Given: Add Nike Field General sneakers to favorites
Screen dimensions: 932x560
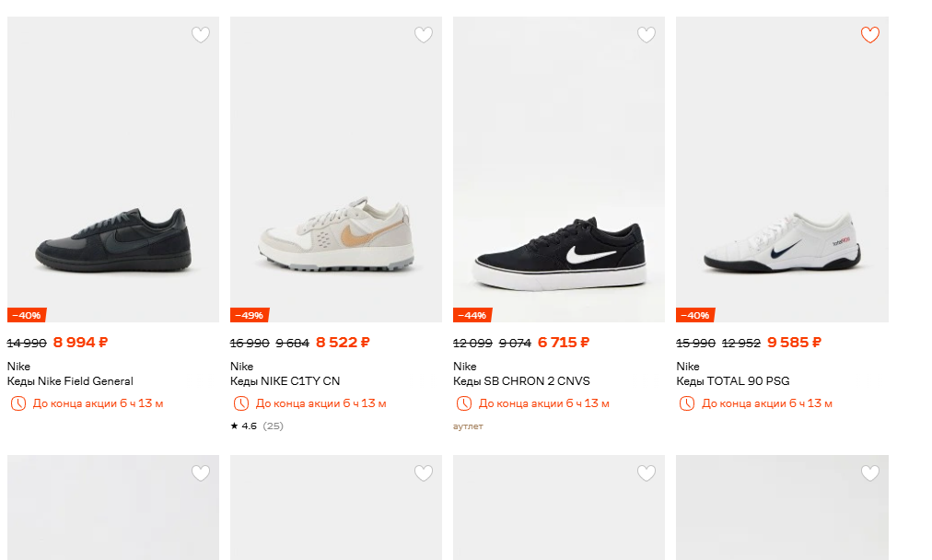Looking at the screenshot, I should tap(201, 35).
